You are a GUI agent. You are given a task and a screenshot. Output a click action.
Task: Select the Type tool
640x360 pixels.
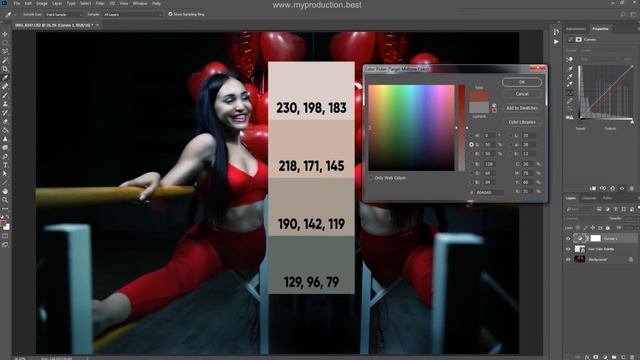tap(5, 165)
